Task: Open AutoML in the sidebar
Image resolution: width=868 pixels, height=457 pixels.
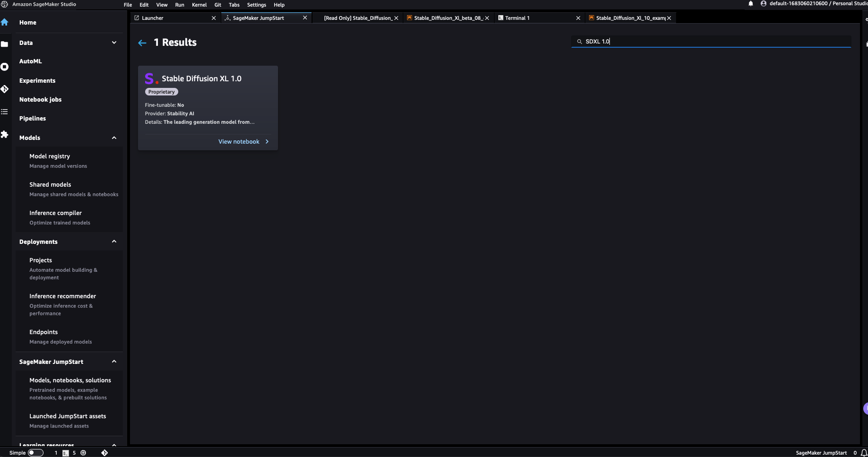Action: pos(30,61)
